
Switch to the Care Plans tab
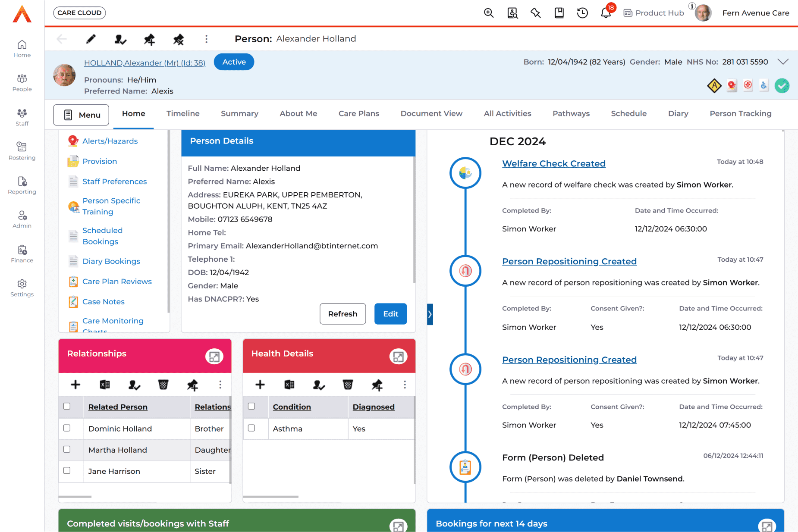[x=358, y=113]
